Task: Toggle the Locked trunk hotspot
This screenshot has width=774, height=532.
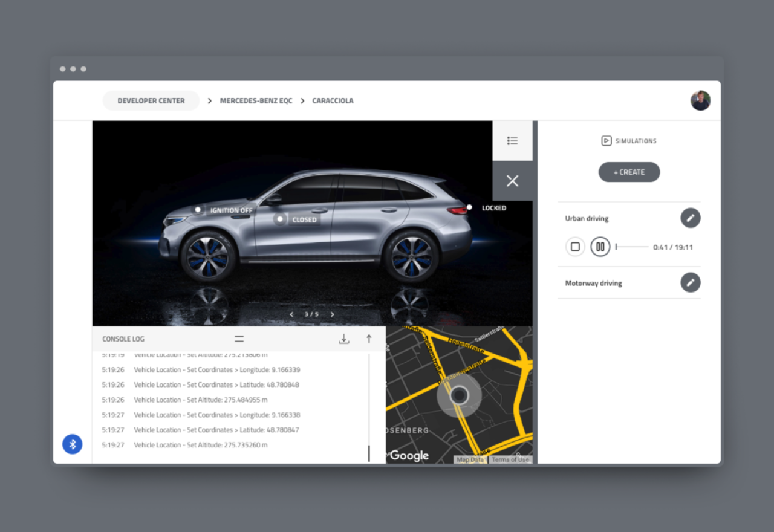Action: pyautogui.click(x=469, y=207)
